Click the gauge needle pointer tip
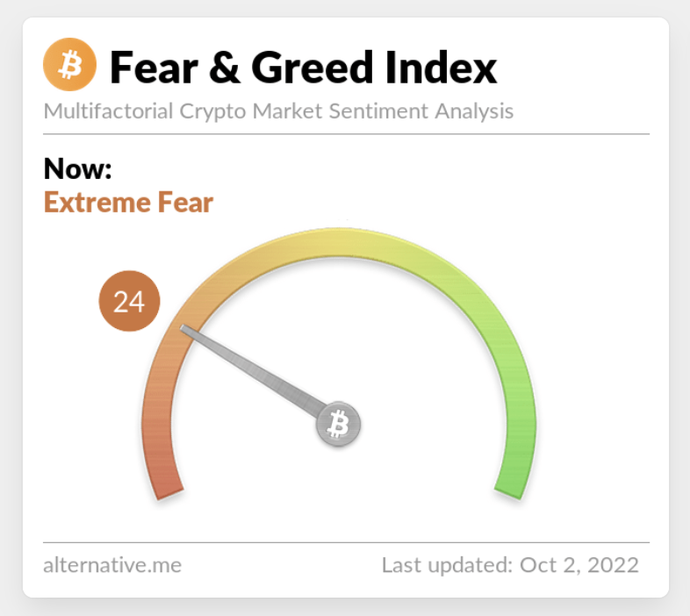690x616 pixels. 184,329
